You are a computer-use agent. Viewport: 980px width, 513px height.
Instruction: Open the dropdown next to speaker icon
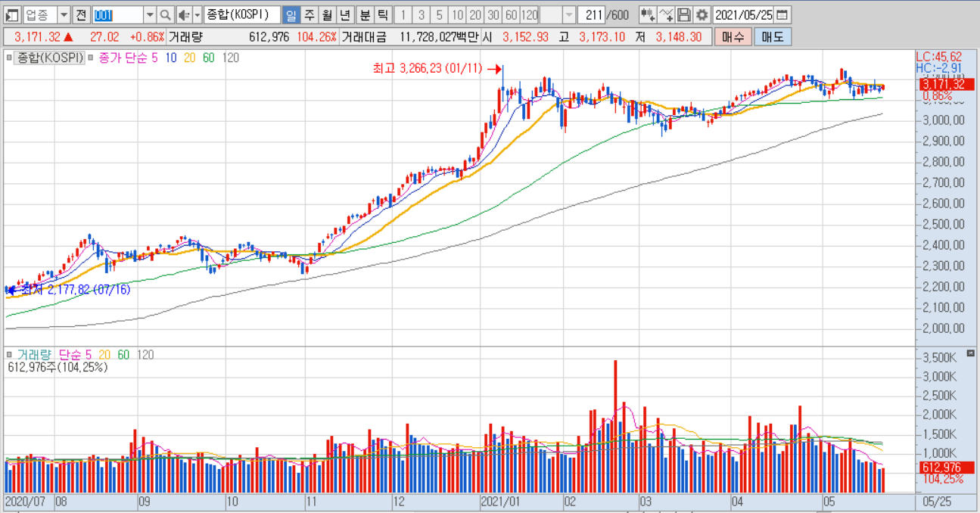[x=198, y=14]
